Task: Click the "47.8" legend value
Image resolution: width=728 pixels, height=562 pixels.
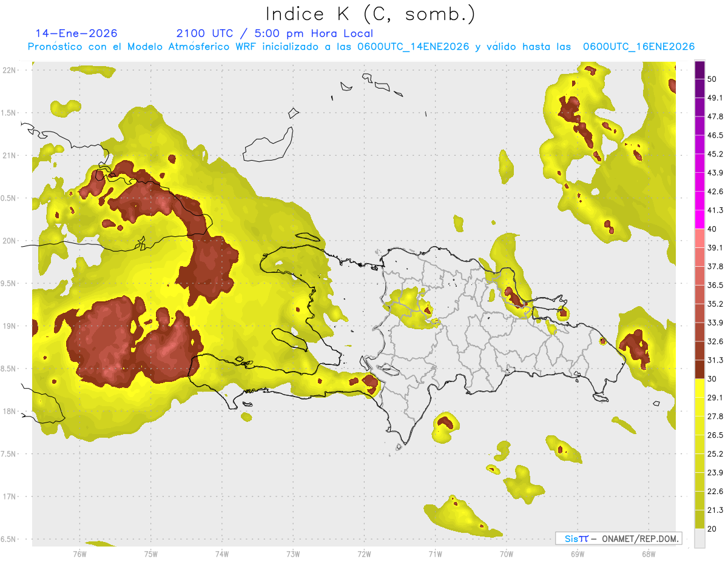Action: [715, 116]
